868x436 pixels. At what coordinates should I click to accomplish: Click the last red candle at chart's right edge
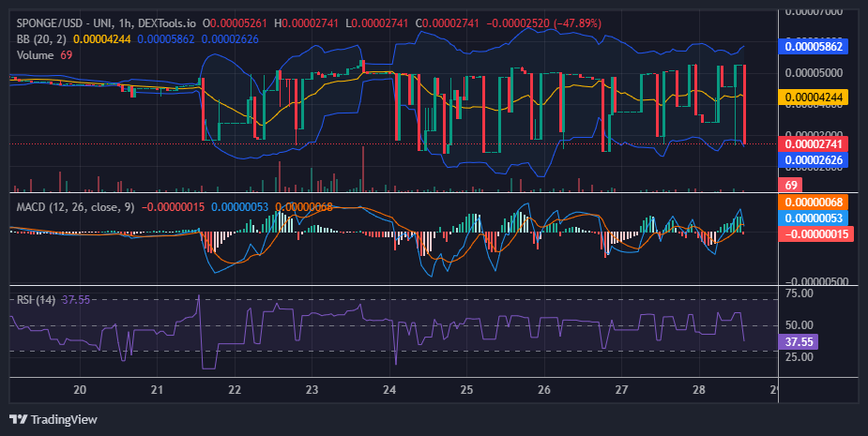[744, 104]
